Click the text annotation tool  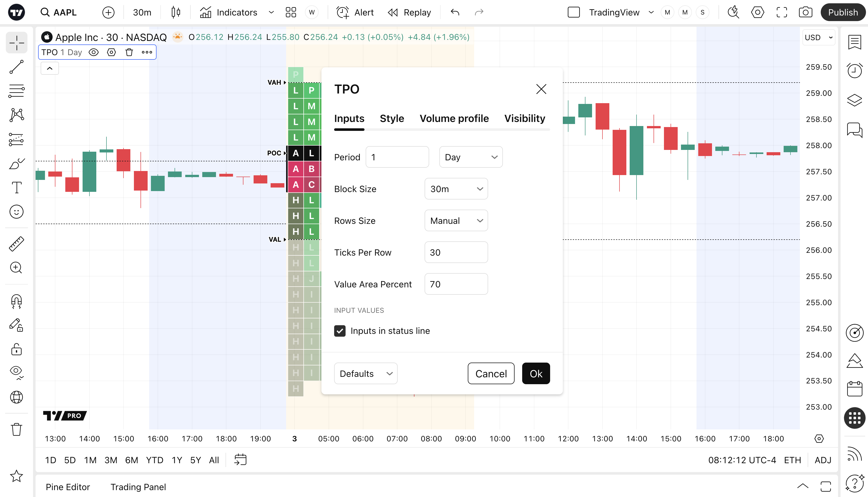click(16, 188)
